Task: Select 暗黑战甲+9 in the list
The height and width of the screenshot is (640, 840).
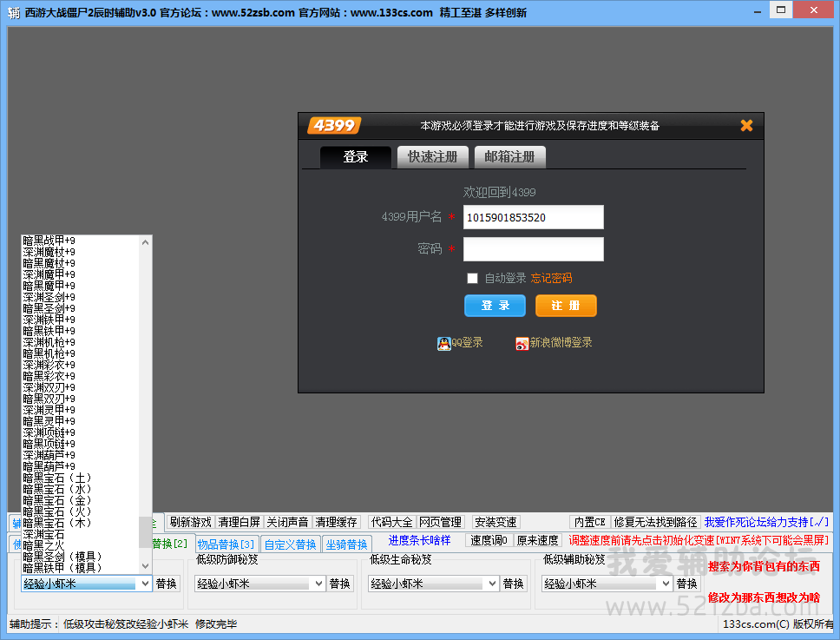Action: (80, 241)
